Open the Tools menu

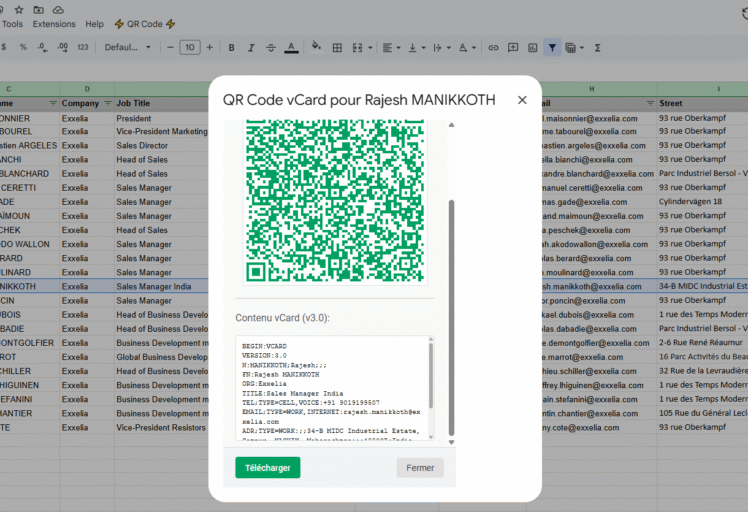[x=12, y=24]
